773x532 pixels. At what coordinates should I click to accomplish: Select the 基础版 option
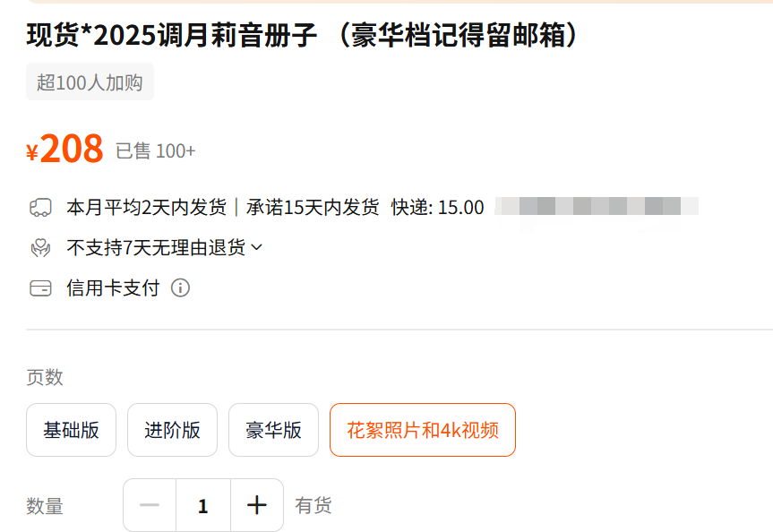[x=71, y=430]
